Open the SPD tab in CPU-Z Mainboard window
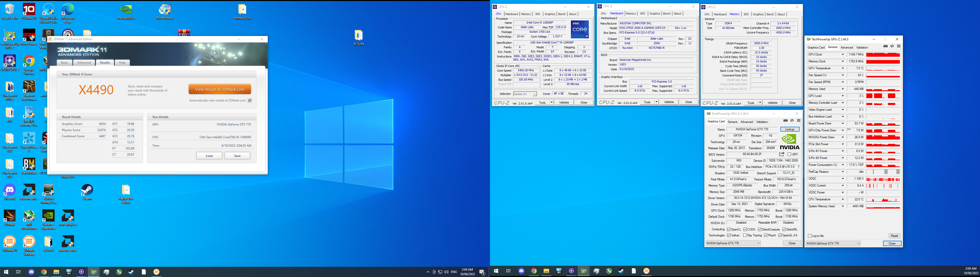 pyautogui.click(x=643, y=14)
